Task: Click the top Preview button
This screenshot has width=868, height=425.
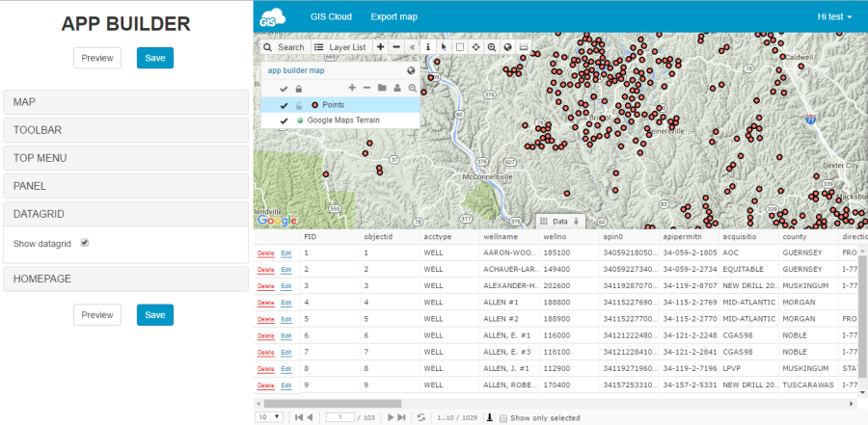Action: 97,58
